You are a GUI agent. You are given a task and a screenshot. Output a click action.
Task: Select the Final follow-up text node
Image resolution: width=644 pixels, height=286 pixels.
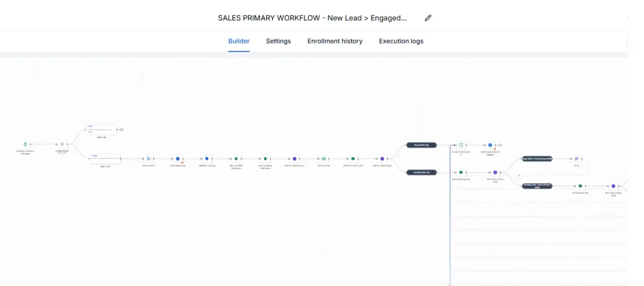[580, 185]
